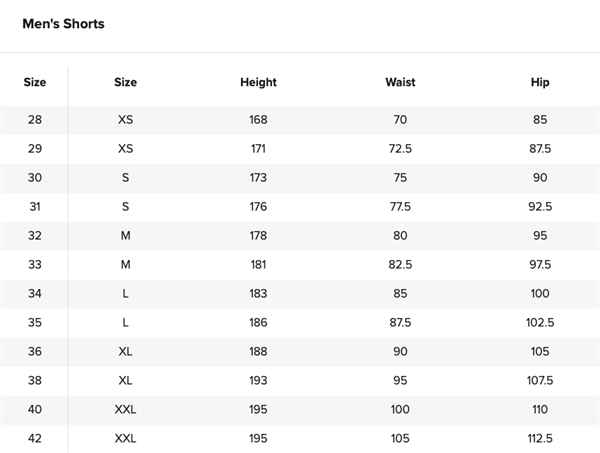Click size 42 row label

pyautogui.click(x=35, y=438)
